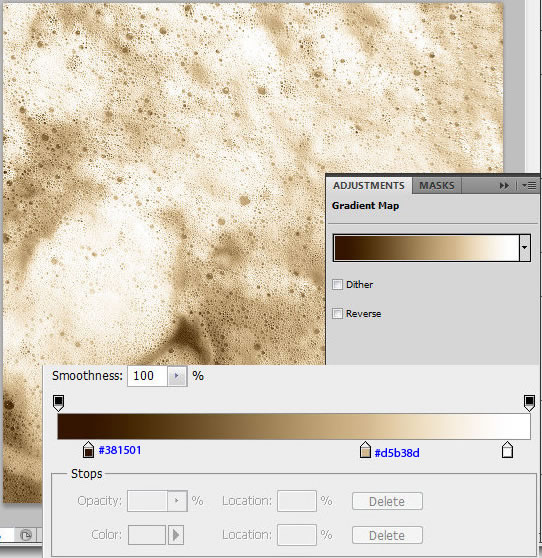Screen dimensions: 542x558
Task: Enable the Reverse checkbox
Action: coord(337,314)
